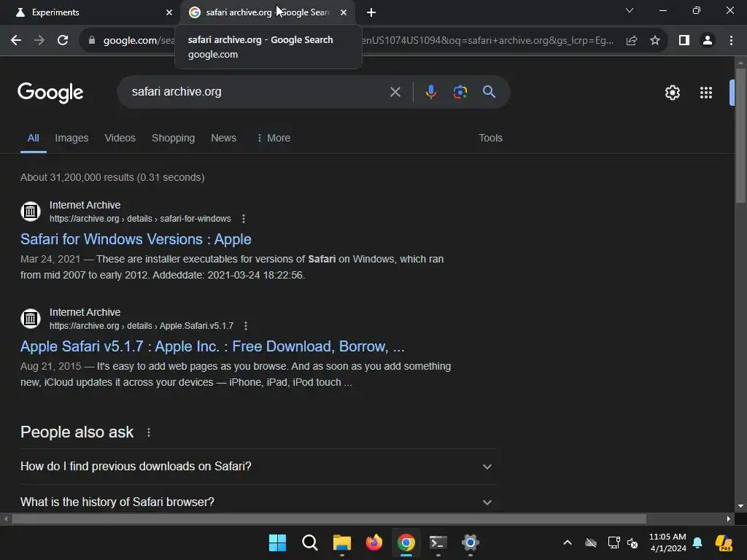Viewport: 747px width, 560px height.
Task: Click the vertical scrollbar thumb
Action: tap(740, 136)
